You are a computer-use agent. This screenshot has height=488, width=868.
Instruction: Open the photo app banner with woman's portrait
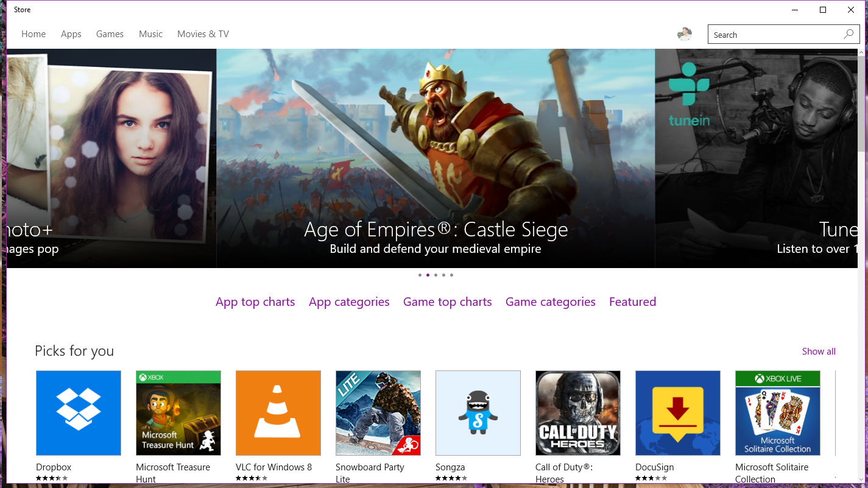111,158
